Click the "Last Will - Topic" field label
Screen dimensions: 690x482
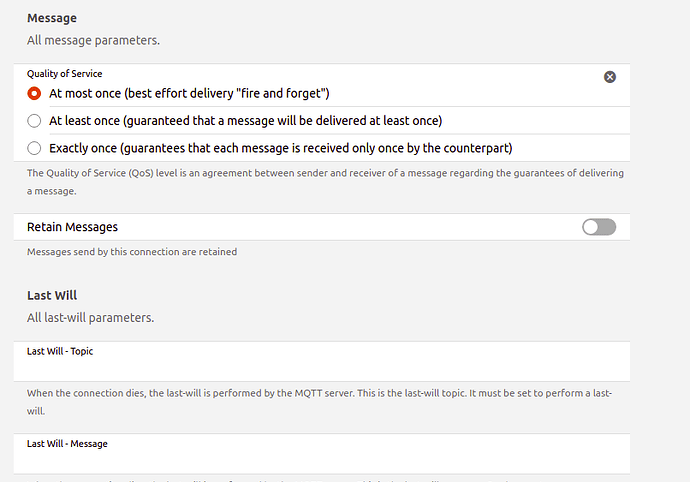point(60,351)
